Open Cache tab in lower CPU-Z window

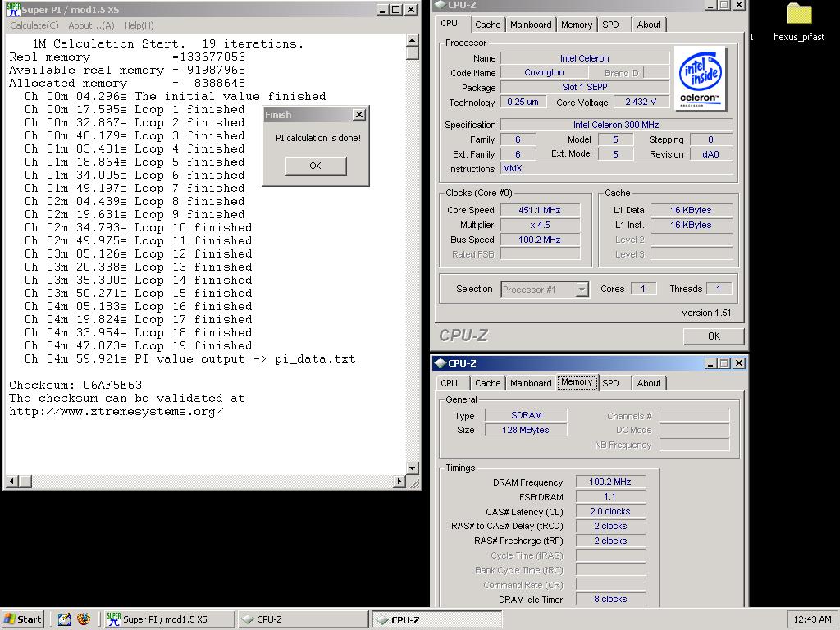click(487, 383)
